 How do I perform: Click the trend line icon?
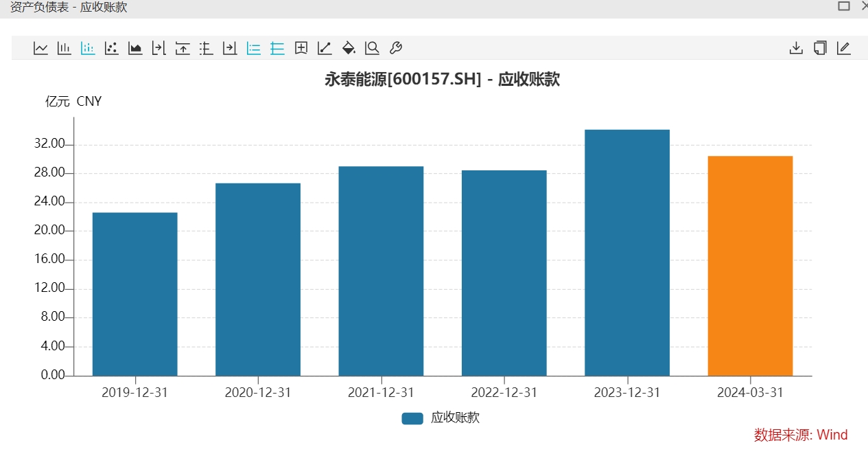coord(325,48)
